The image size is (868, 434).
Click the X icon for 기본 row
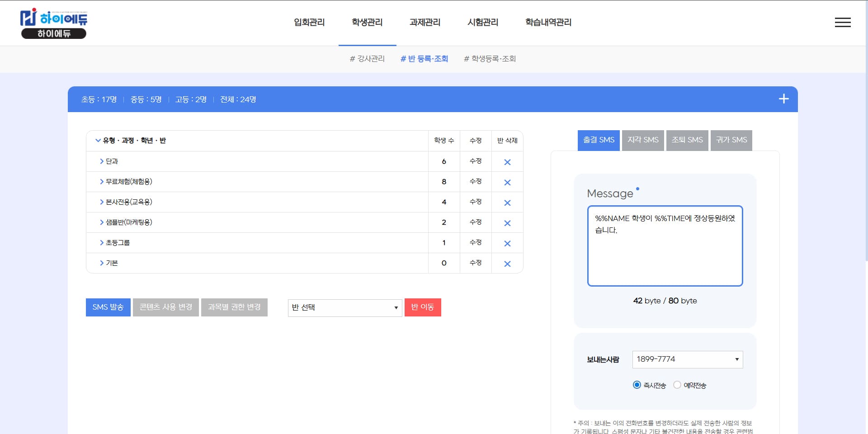[507, 264]
